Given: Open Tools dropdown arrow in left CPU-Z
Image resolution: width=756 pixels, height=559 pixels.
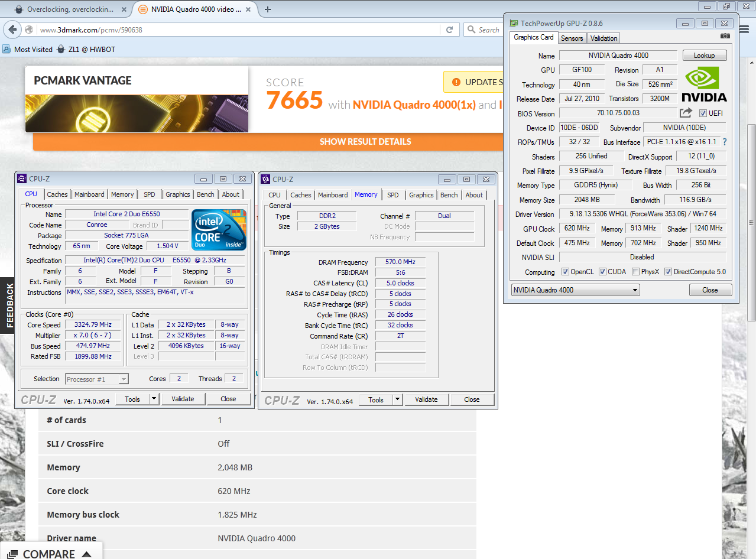Looking at the screenshot, I should click(x=154, y=399).
